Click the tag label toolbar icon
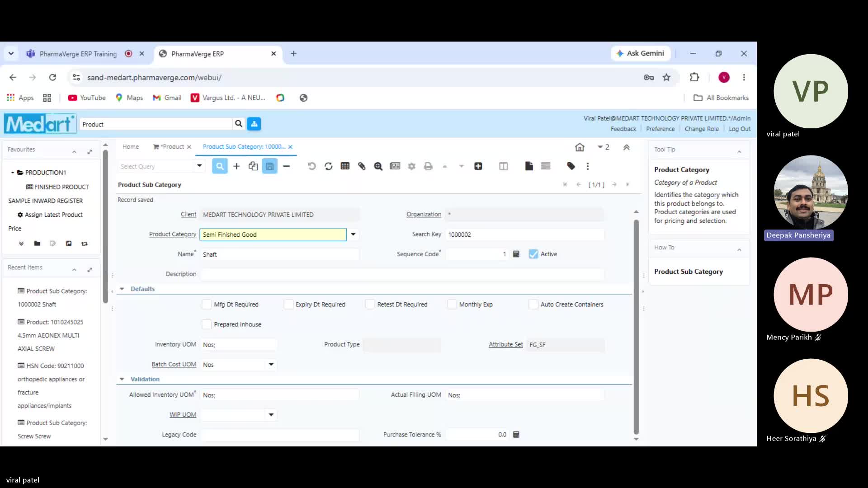The image size is (868, 488). click(571, 166)
